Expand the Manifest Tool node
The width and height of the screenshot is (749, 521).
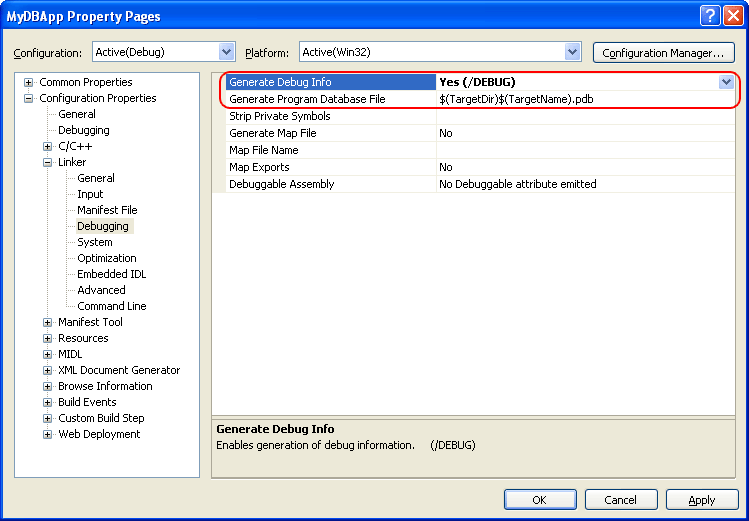[47, 322]
